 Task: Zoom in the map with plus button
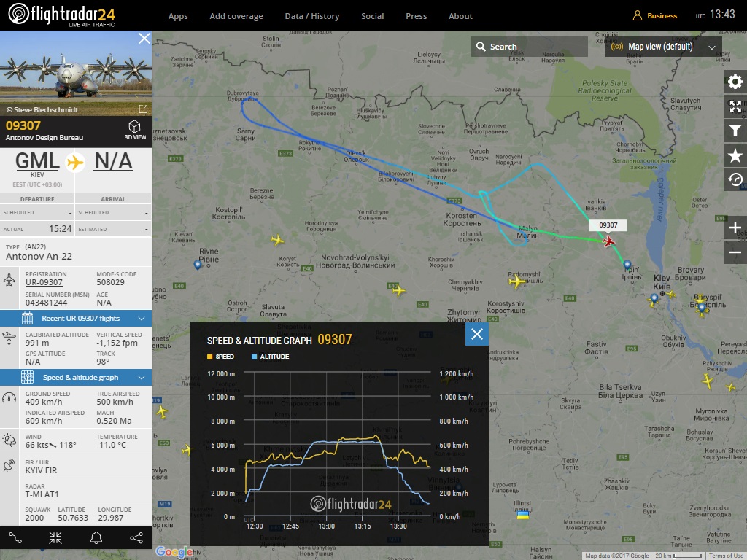point(735,228)
